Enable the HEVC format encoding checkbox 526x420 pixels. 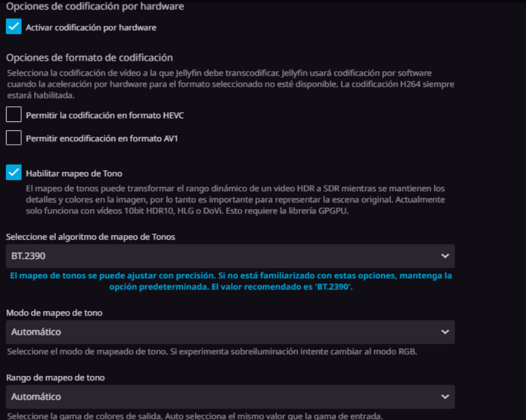[x=14, y=115]
